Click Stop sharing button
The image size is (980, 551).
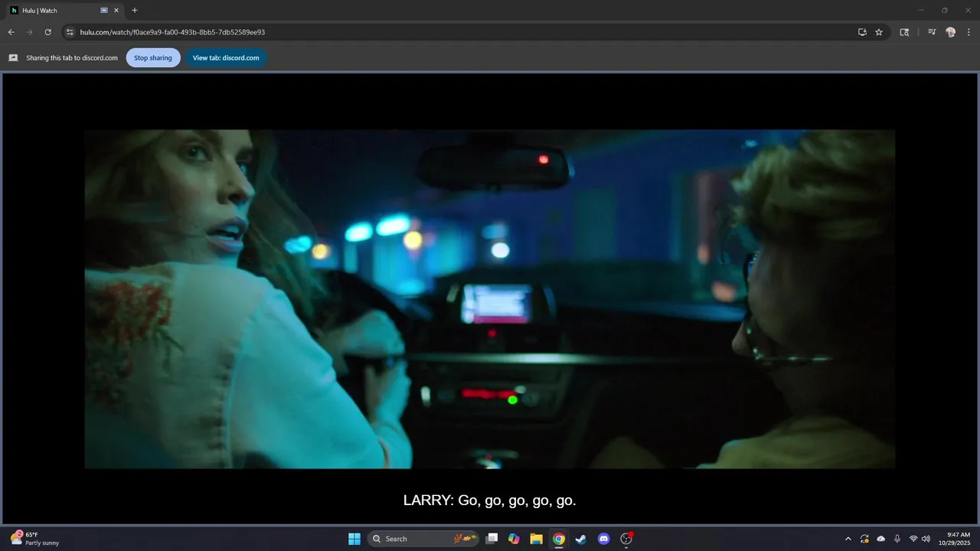153,57
